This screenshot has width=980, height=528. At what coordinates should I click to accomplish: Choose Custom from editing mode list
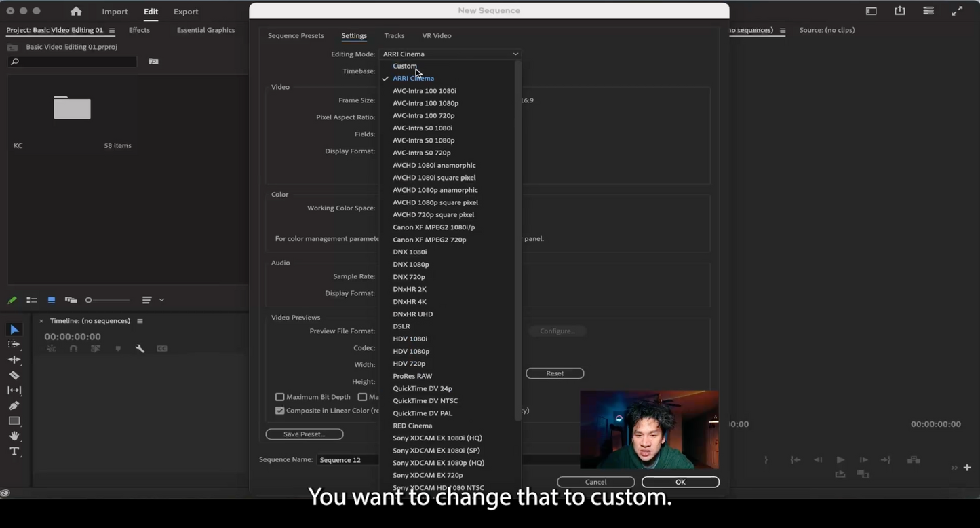click(405, 66)
